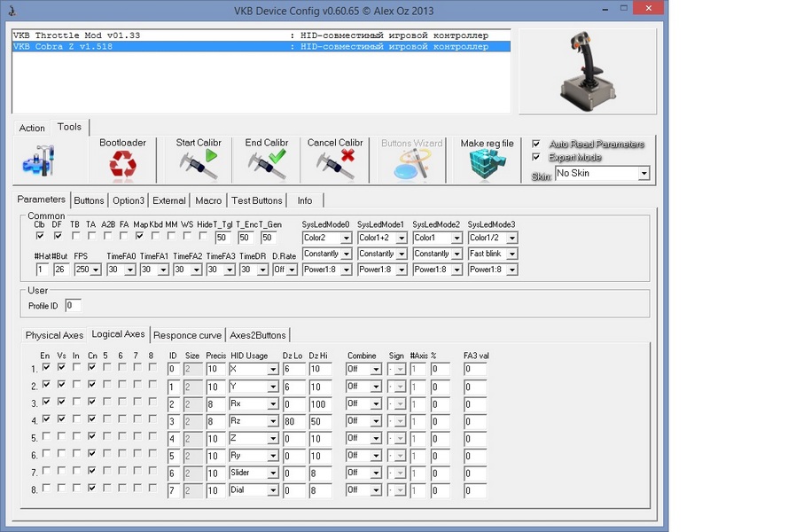
Task: Finish calibration using the End Calibr icon
Action: tap(267, 164)
